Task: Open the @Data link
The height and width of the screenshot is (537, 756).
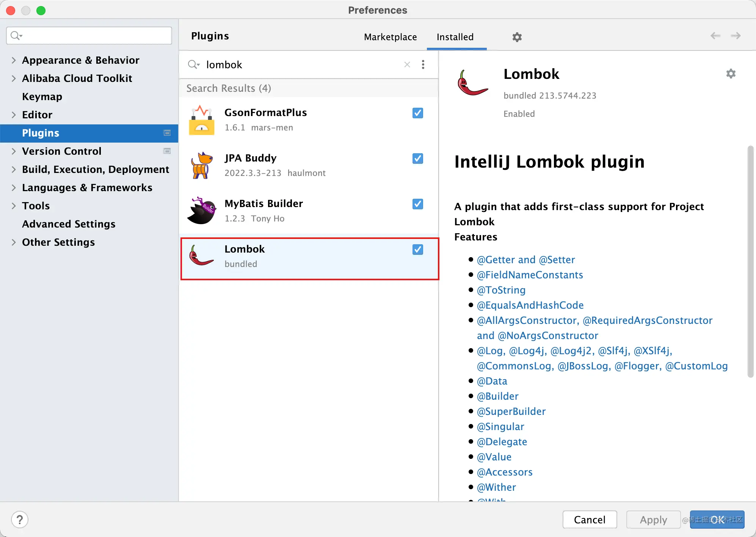Action: tap(492, 381)
